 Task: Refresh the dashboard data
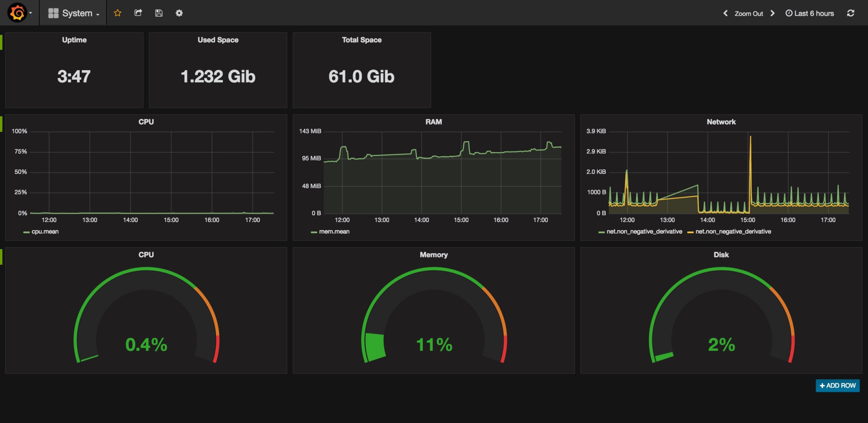[x=850, y=13]
